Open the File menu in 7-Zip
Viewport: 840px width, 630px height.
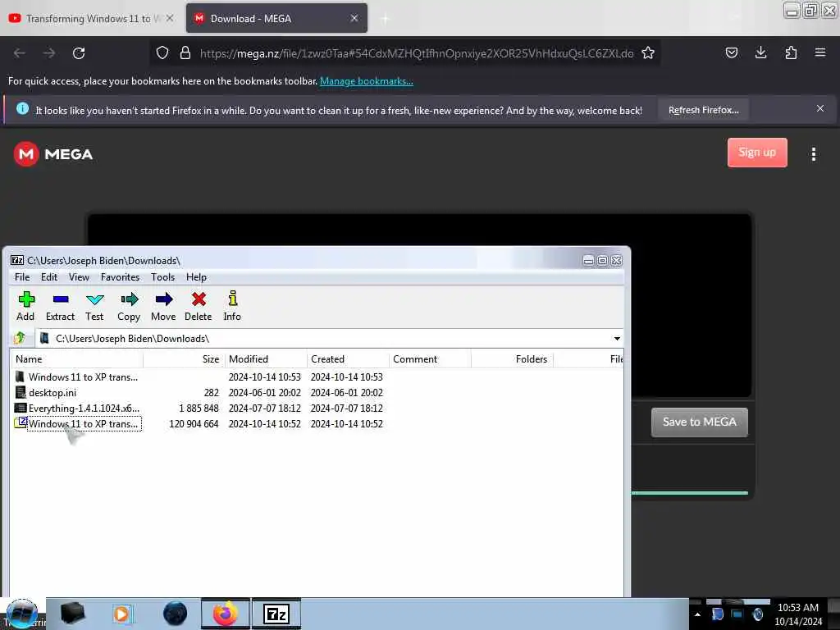[x=22, y=277]
